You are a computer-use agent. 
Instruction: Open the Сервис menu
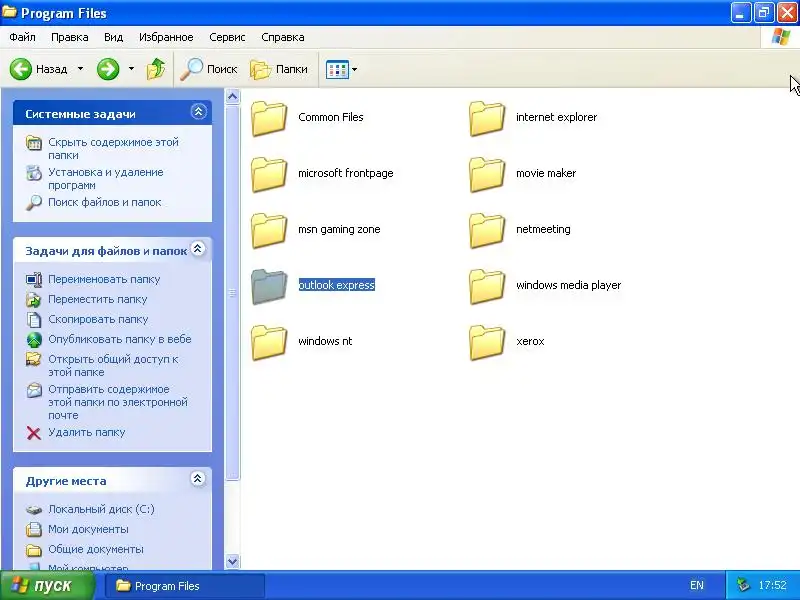(227, 37)
